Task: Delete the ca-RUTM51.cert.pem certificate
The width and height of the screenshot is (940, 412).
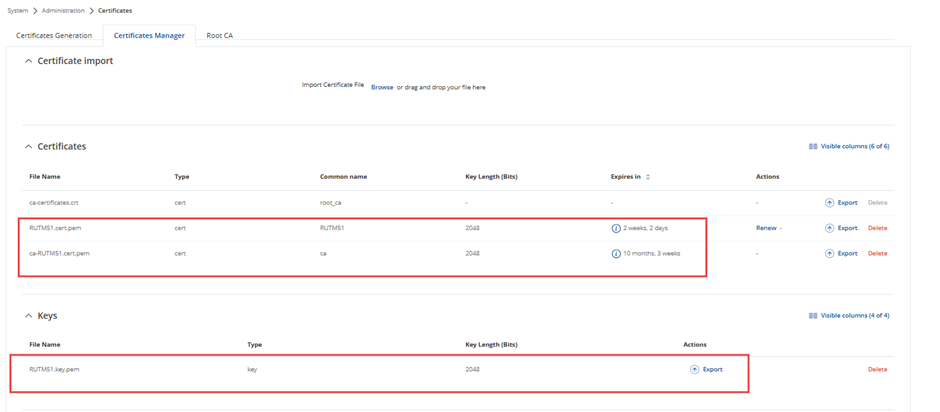Action: pyautogui.click(x=877, y=254)
